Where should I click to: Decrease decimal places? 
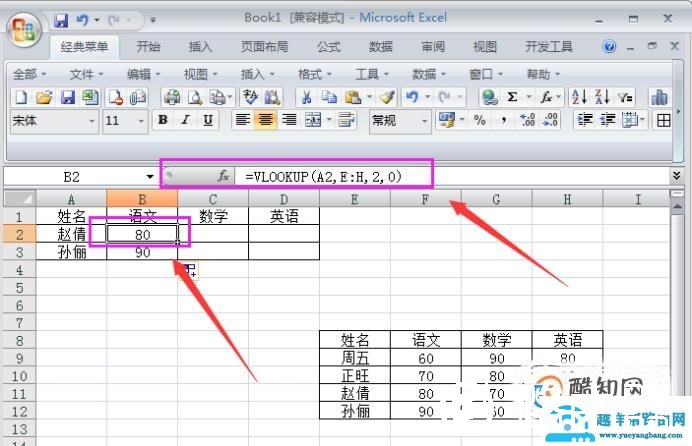(550, 120)
